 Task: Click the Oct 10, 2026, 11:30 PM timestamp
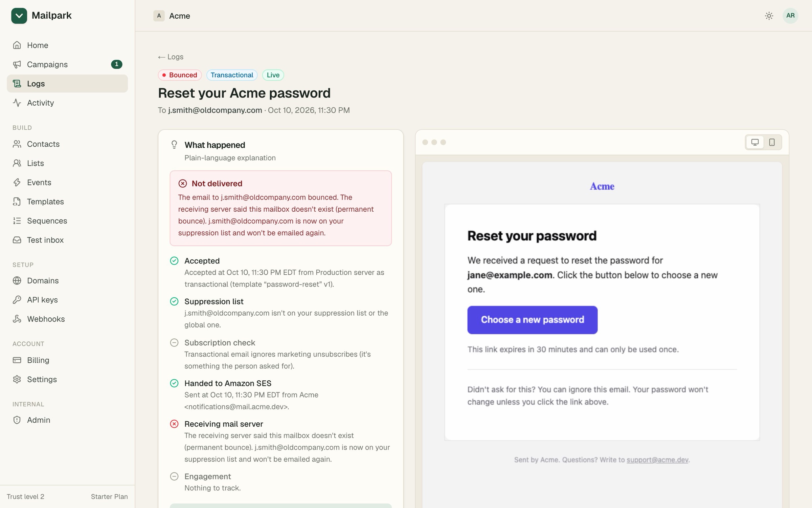(309, 110)
